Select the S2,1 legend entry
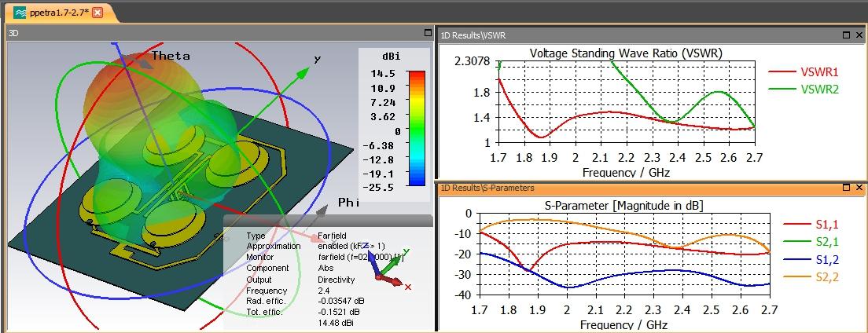 click(x=811, y=241)
